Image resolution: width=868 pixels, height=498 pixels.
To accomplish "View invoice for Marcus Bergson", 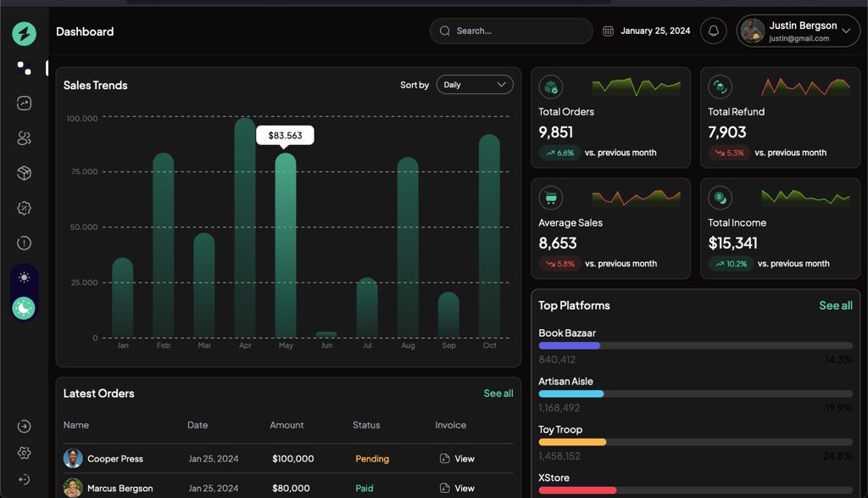I will tap(457, 488).
